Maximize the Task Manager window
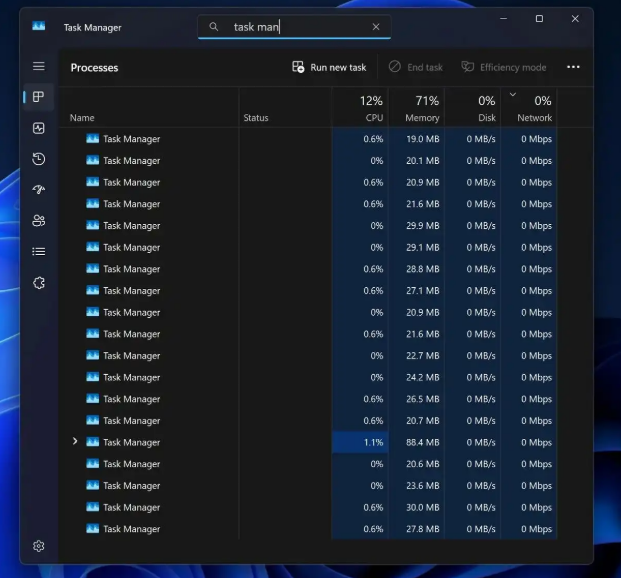621x578 pixels. click(539, 19)
